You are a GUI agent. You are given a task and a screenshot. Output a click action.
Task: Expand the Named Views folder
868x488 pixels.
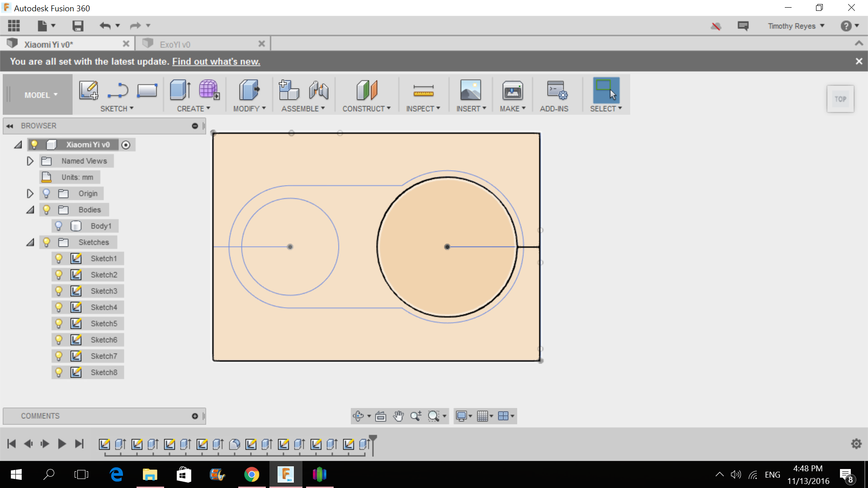pos(30,161)
